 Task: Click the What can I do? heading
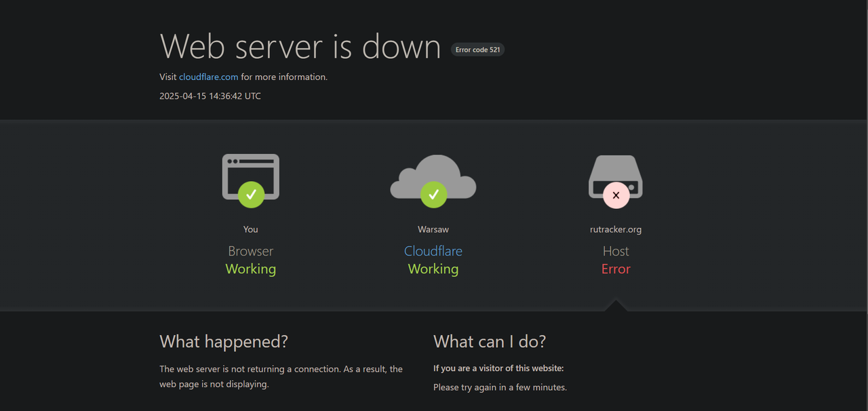coord(490,341)
